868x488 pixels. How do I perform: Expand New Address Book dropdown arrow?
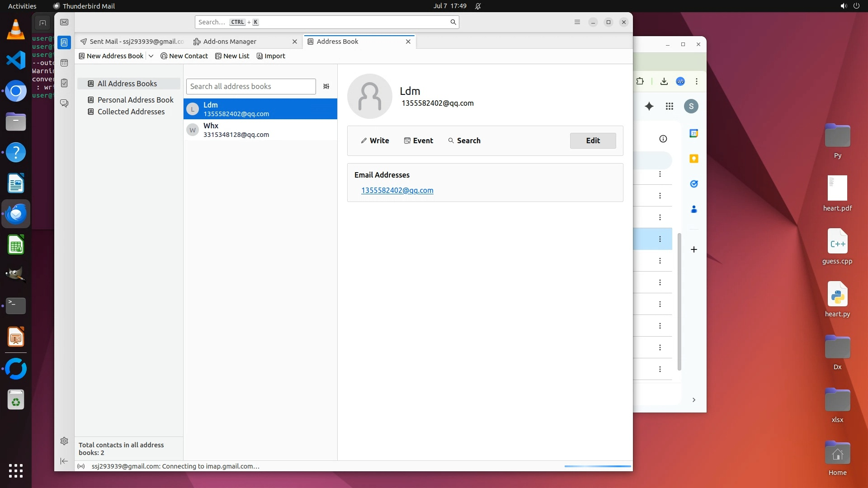[151, 56]
